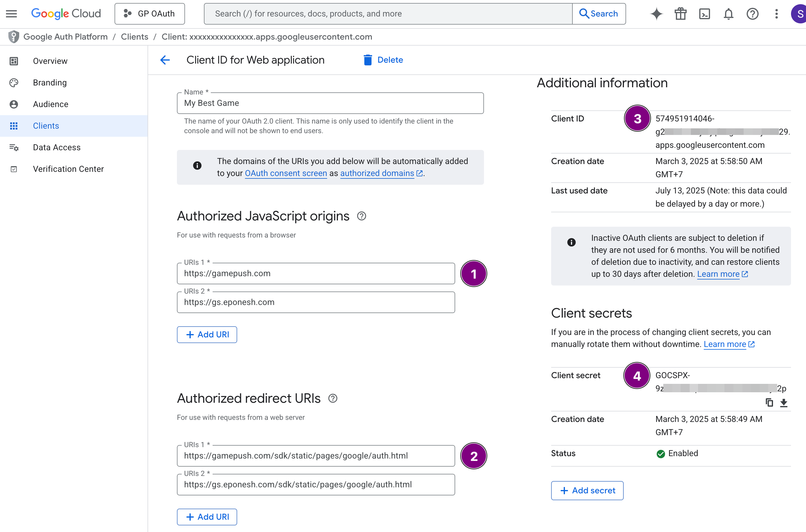Go back with the left arrow
The image size is (806, 532).
(165, 60)
